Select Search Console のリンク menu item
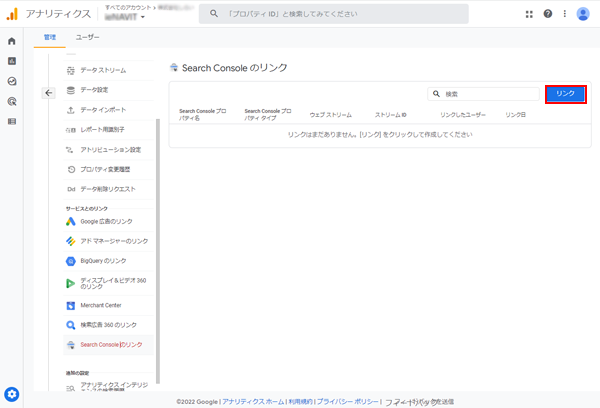The width and height of the screenshot is (600, 408). (x=108, y=345)
